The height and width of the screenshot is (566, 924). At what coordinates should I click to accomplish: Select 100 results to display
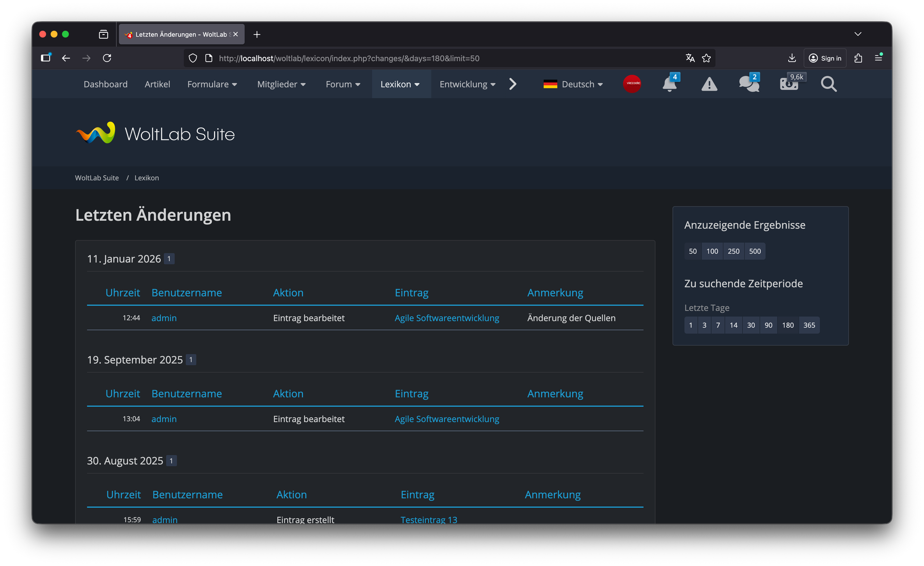coord(712,251)
